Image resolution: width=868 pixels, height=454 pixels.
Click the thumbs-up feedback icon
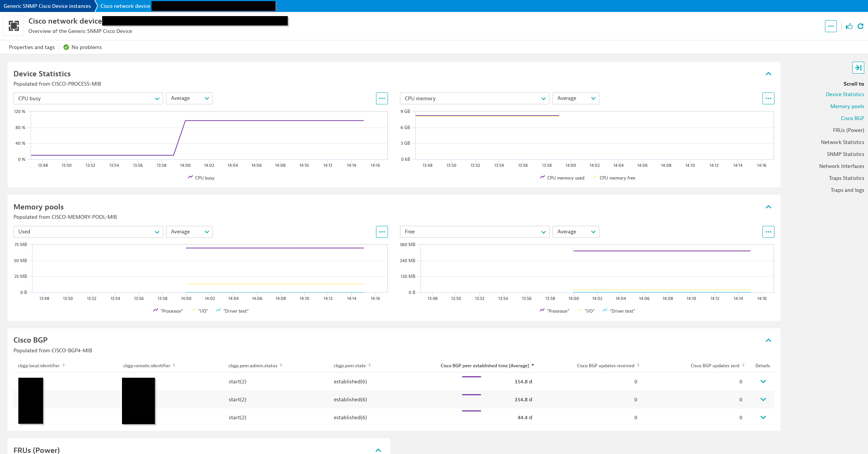(x=849, y=26)
